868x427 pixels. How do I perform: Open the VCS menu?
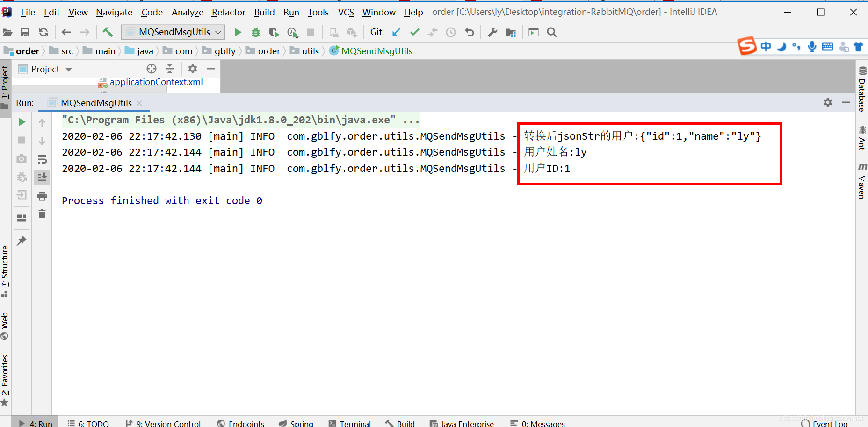(346, 12)
